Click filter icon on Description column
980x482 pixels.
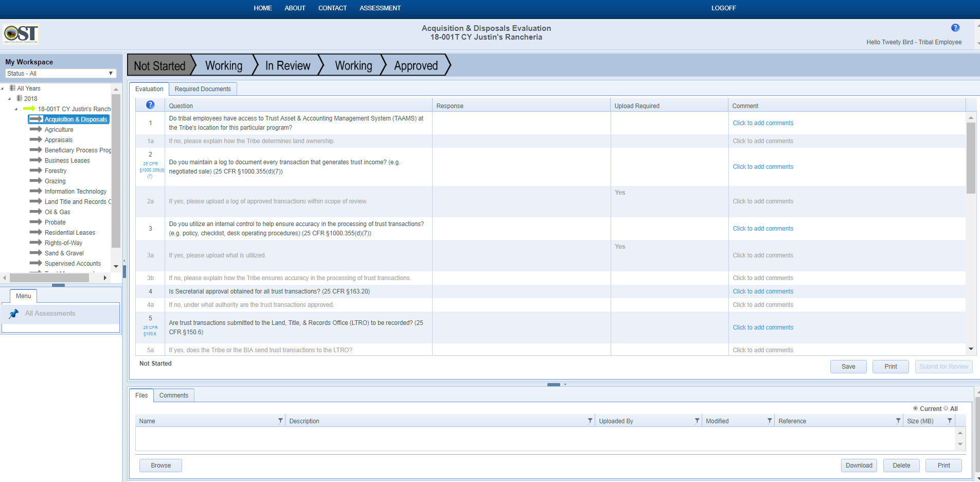point(590,421)
